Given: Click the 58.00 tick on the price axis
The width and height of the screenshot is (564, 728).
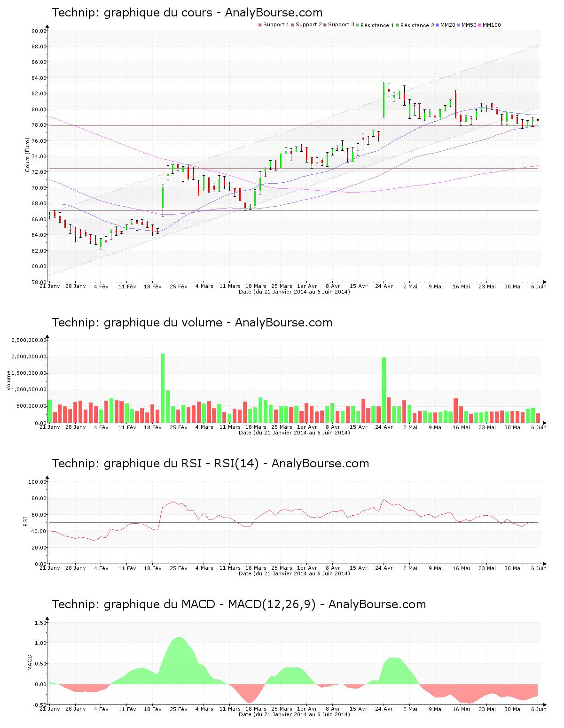Looking at the screenshot, I should 39,282.
